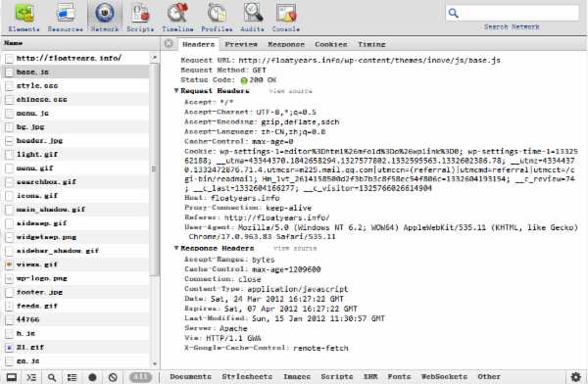This screenshot has width=588, height=384.
Task: Select the light.gif request
Action: click(x=75, y=155)
